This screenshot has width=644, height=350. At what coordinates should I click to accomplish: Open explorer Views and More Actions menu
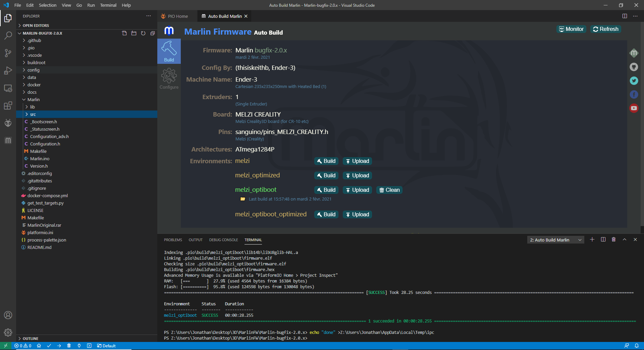149,16
